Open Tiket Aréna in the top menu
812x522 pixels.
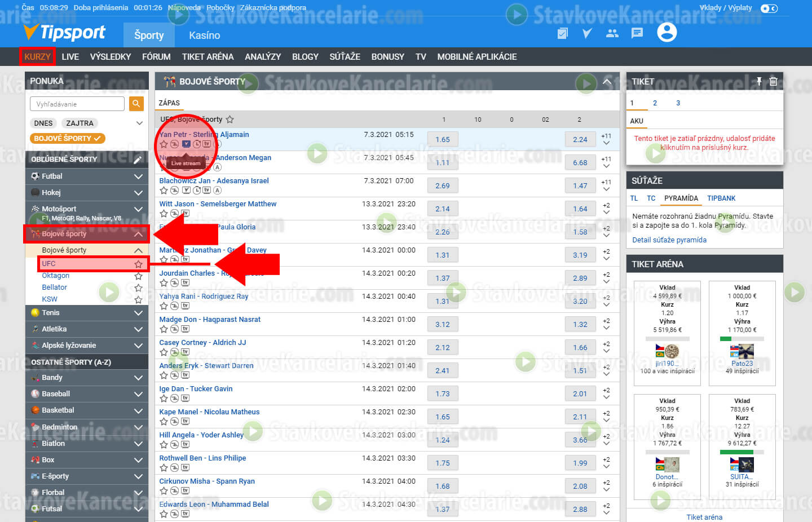coord(208,56)
